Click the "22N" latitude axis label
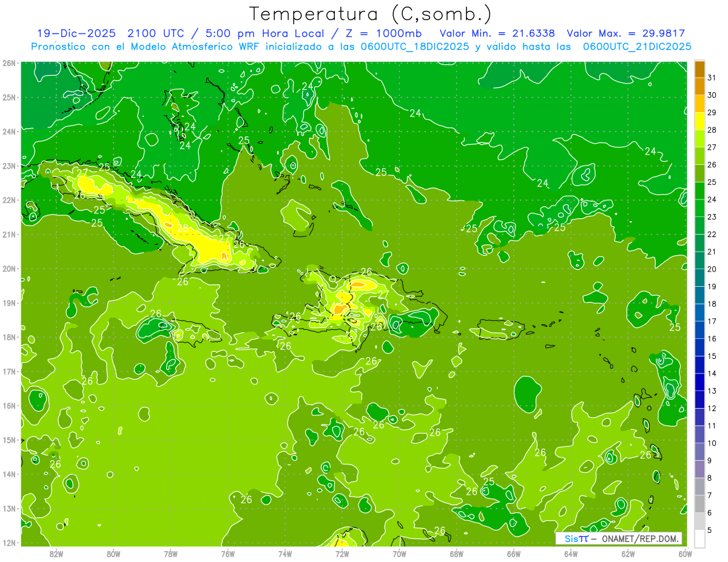728x562 pixels. tap(8, 200)
